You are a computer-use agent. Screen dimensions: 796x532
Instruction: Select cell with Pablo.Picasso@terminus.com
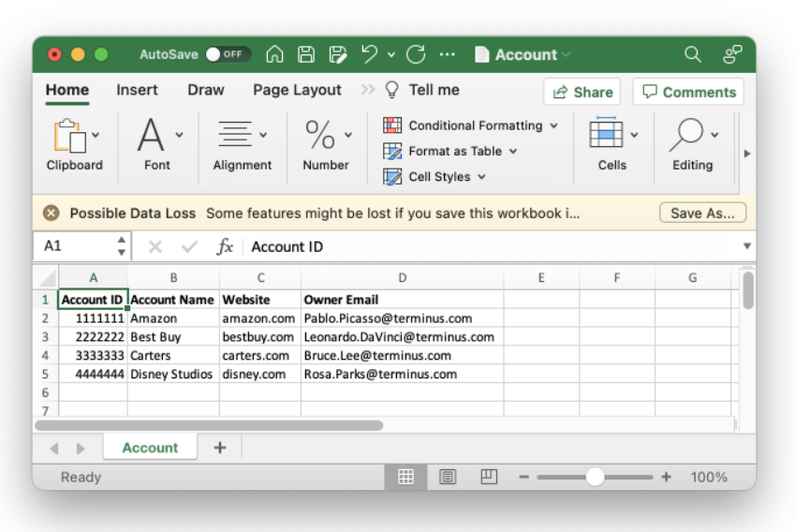pos(402,318)
